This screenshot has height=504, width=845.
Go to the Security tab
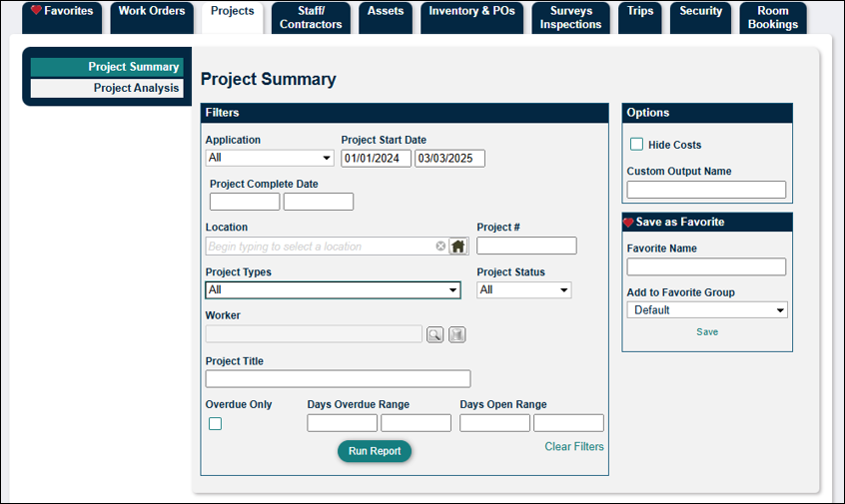pos(700,17)
